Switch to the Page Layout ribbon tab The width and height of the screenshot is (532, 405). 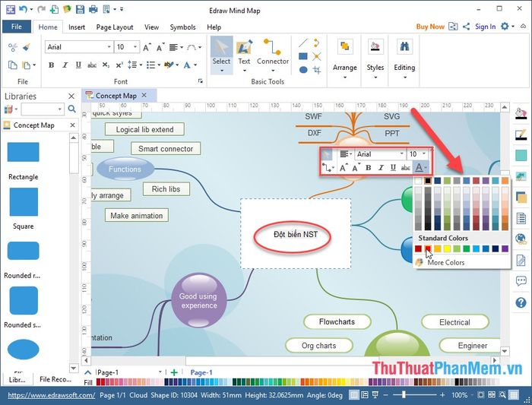[x=115, y=27]
